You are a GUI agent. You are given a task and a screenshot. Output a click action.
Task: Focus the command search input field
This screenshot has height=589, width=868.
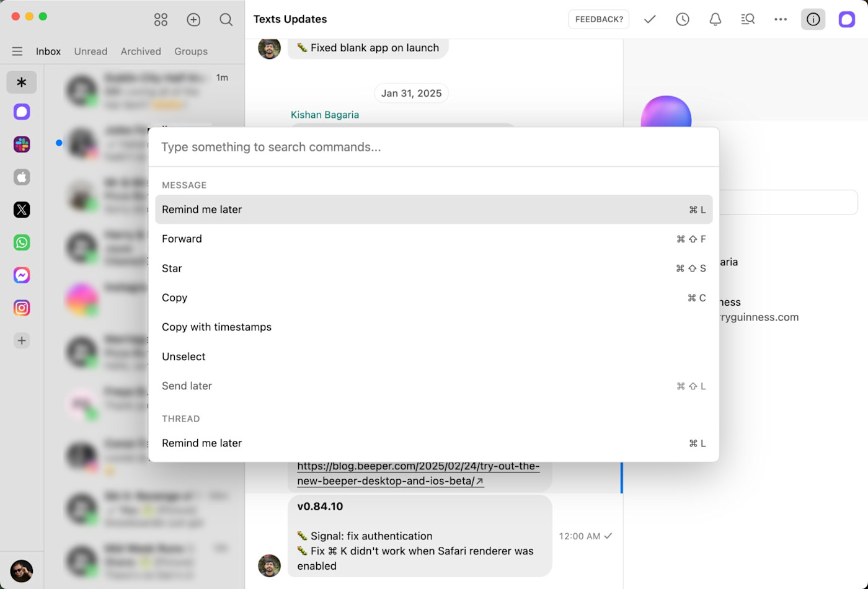pos(434,147)
